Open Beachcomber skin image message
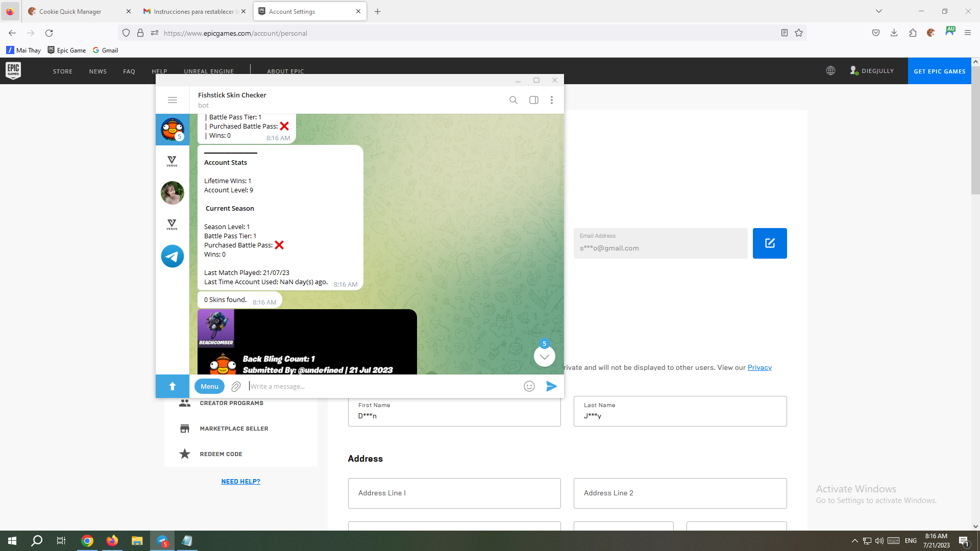Image resolution: width=980 pixels, height=551 pixels. coord(307,342)
